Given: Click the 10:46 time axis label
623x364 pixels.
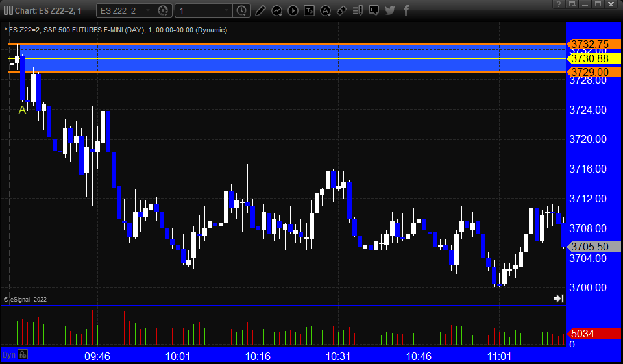Looking at the screenshot, I should point(419,356).
